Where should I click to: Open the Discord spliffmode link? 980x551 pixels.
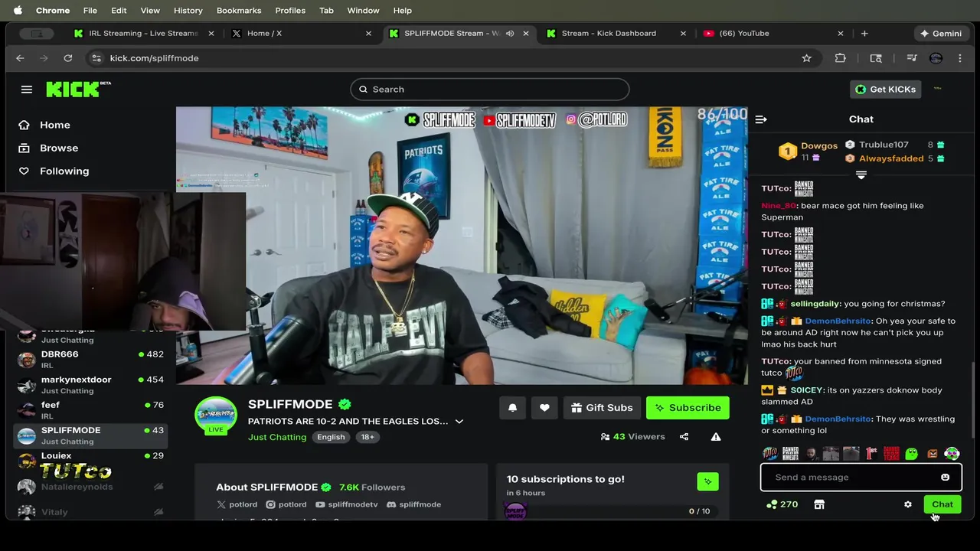pyautogui.click(x=413, y=504)
